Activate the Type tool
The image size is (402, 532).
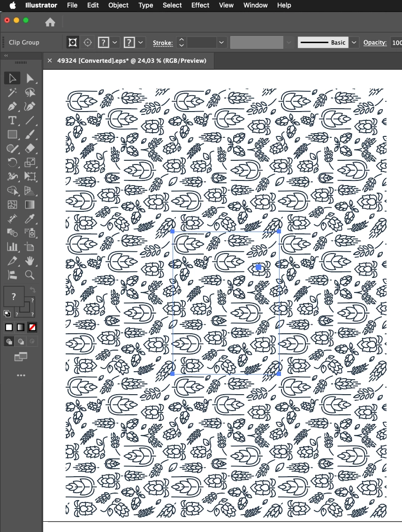[12, 120]
